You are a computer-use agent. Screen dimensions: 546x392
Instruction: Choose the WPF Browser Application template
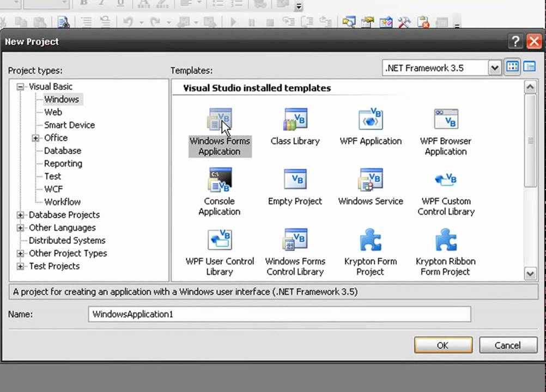tap(446, 132)
